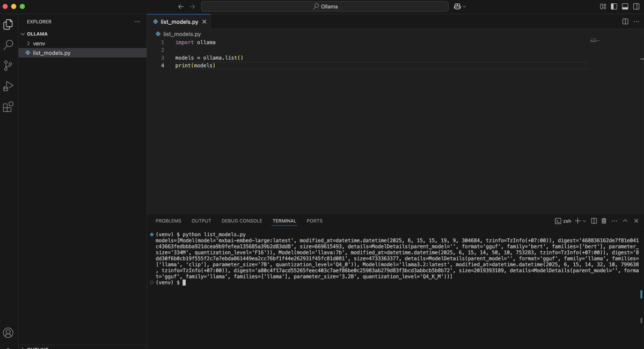644x349 pixels.
Task: Place cursor on the print(models) line
Action: coord(195,66)
